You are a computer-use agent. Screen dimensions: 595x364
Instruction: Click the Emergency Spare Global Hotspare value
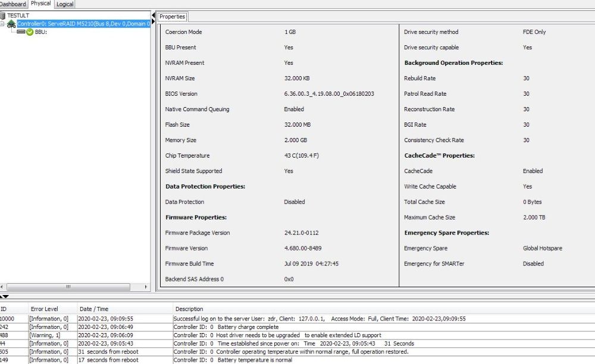click(x=543, y=249)
